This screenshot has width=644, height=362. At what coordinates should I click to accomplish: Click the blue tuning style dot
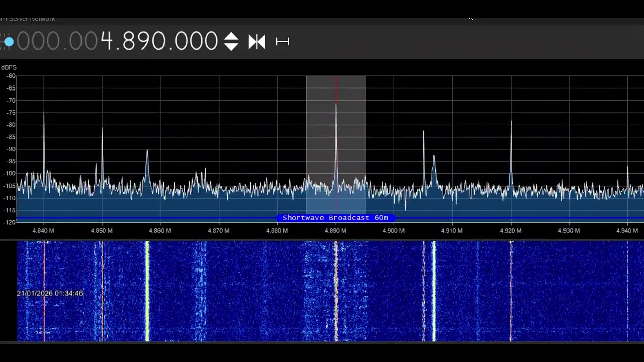[9, 42]
